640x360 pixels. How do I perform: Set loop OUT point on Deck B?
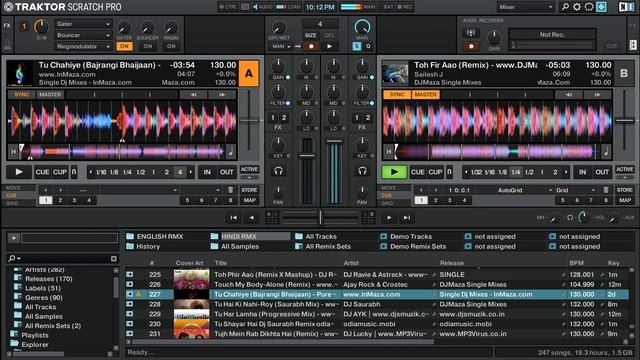(602, 172)
